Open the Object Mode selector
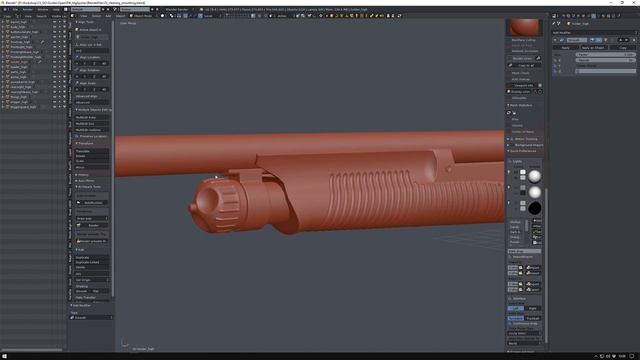The width and height of the screenshot is (640, 360). coord(142,16)
